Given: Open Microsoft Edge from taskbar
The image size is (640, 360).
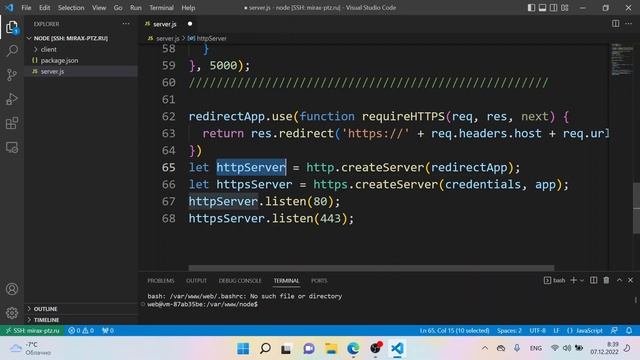Looking at the screenshot, I should pyautogui.click(x=353, y=349).
